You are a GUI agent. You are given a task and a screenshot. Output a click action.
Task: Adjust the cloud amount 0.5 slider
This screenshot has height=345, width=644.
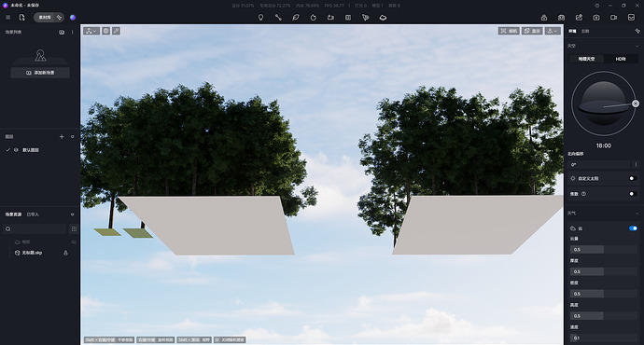[x=603, y=249]
